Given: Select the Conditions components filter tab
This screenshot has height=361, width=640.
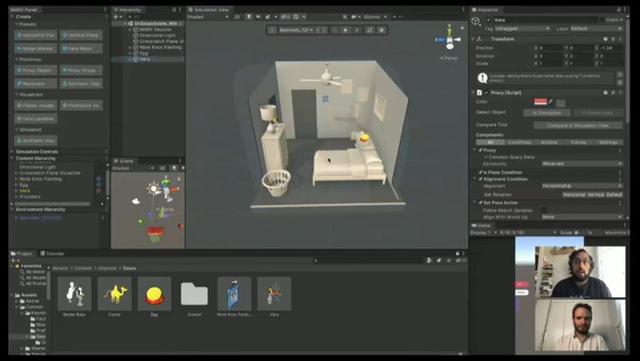Looking at the screenshot, I should tap(519, 142).
